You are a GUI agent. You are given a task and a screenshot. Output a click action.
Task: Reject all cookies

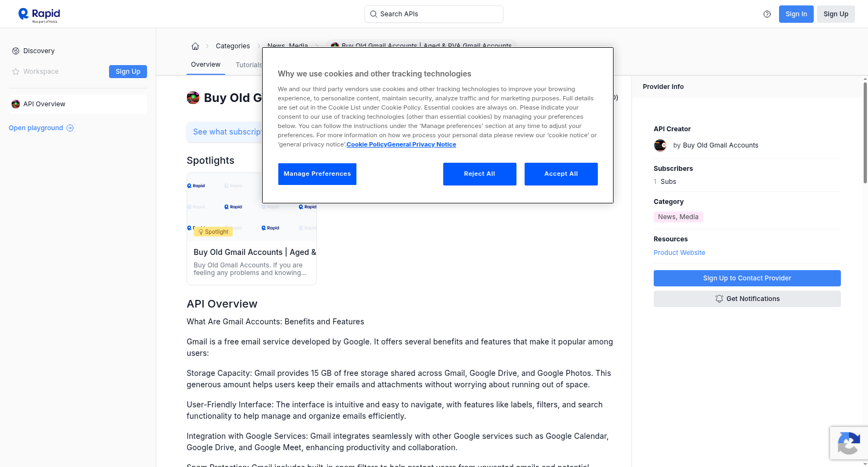tap(480, 174)
